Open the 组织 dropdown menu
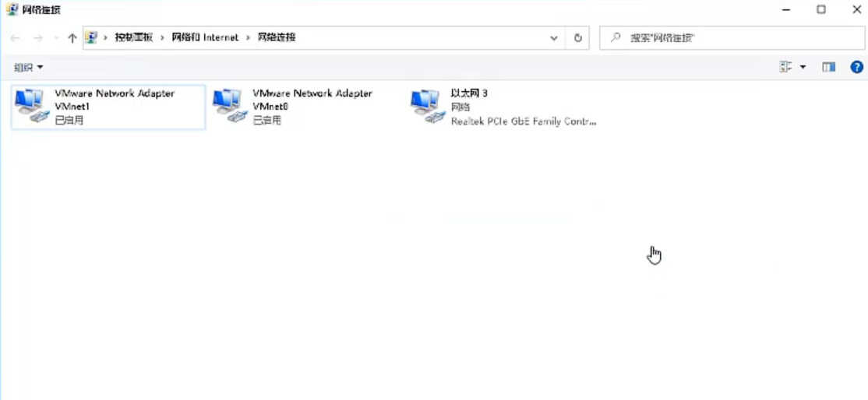This screenshot has width=868, height=400. tap(28, 68)
